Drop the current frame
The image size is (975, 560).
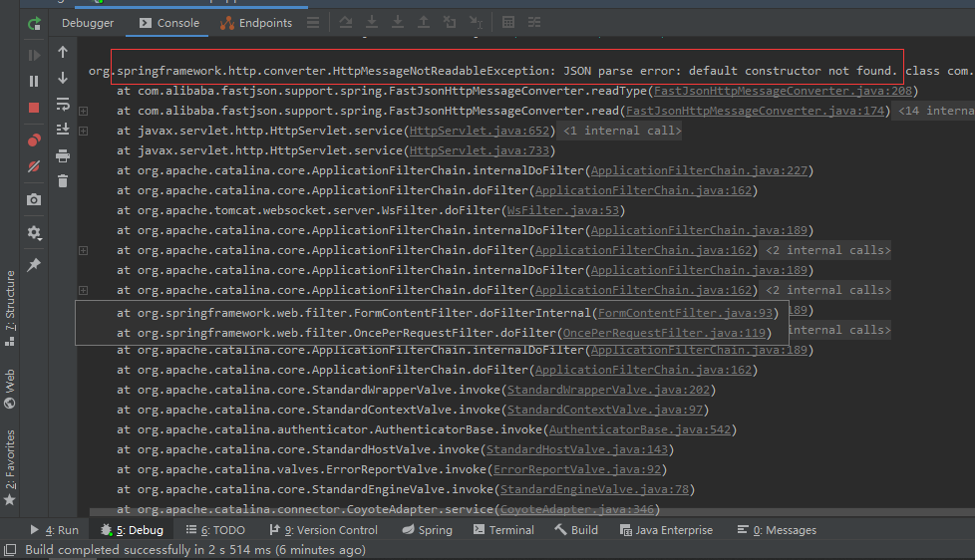(x=450, y=23)
